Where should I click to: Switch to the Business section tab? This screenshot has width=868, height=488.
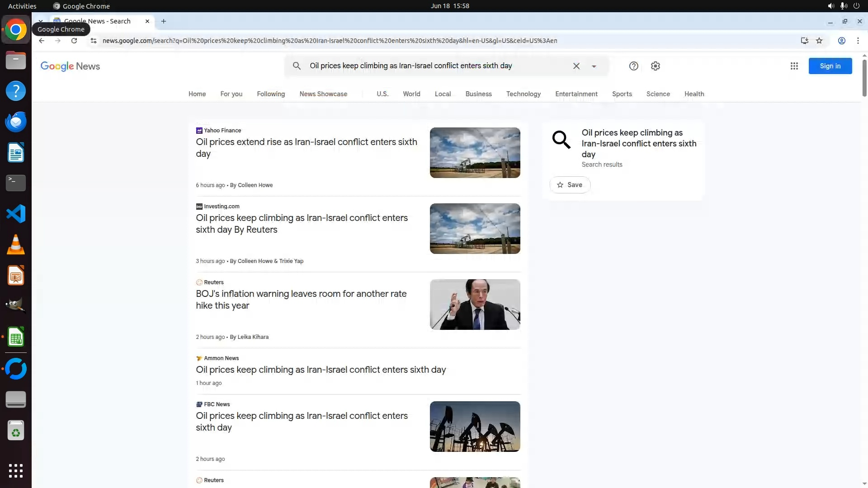[478, 94]
